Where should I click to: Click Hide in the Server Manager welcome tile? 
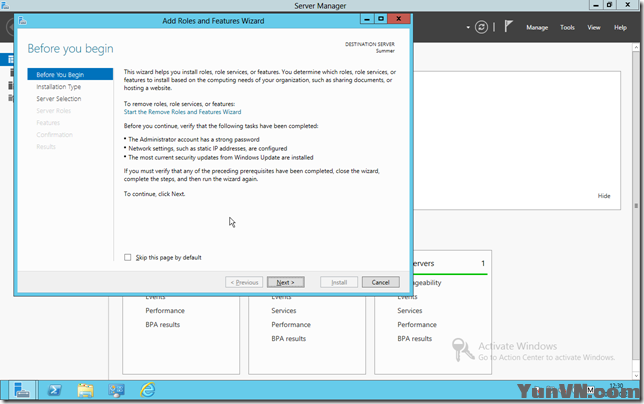point(604,196)
